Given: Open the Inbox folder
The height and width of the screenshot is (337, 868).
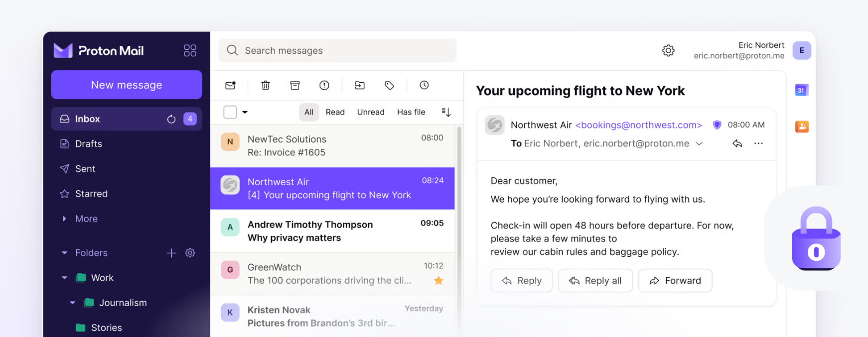Looking at the screenshot, I should click(127, 119).
